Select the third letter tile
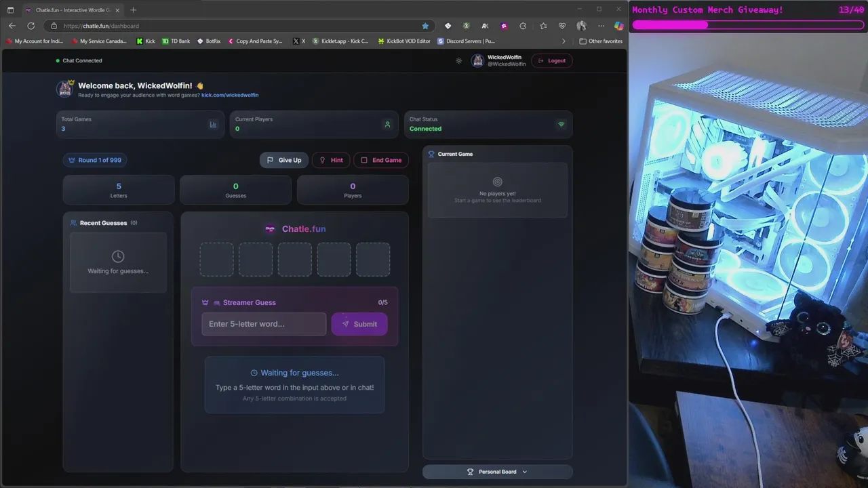The width and height of the screenshot is (868, 488). (x=295, y=260)
